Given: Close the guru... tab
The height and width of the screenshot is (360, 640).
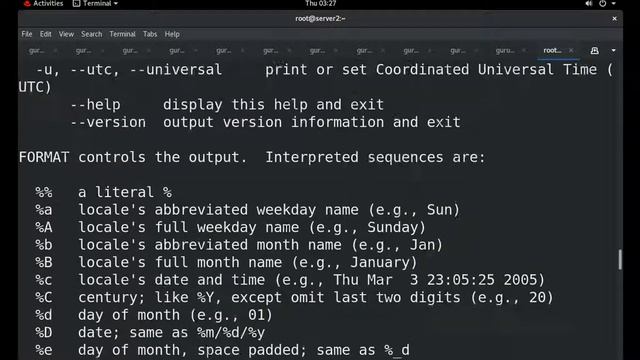Looking at the screenshot, I should tap(524, 50).
